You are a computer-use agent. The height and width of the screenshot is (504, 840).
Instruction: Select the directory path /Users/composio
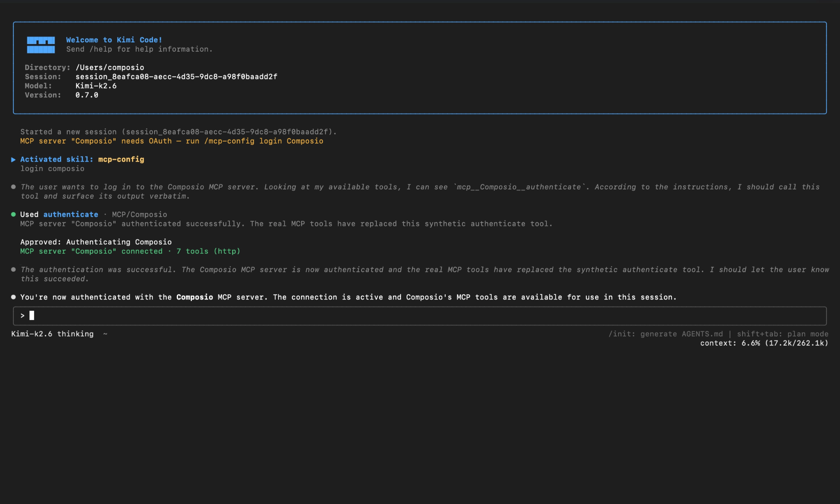(x=110, y=67)
